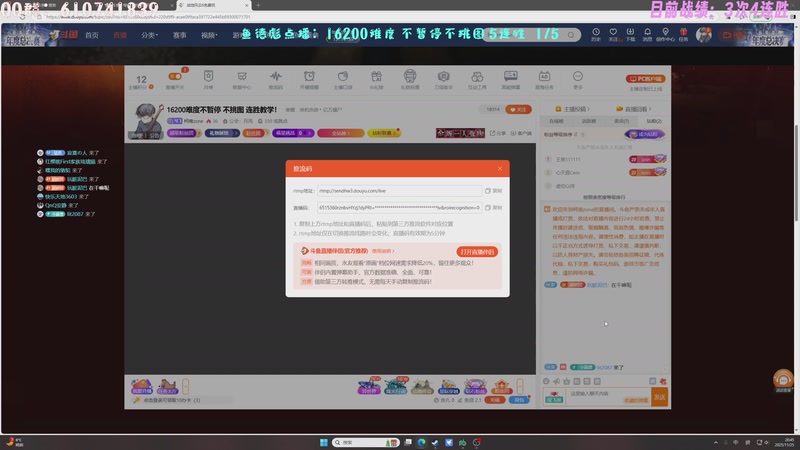This screenshot has height=450, width=800.
Task: Click the search magnifier icon
Action: (571, 35)
